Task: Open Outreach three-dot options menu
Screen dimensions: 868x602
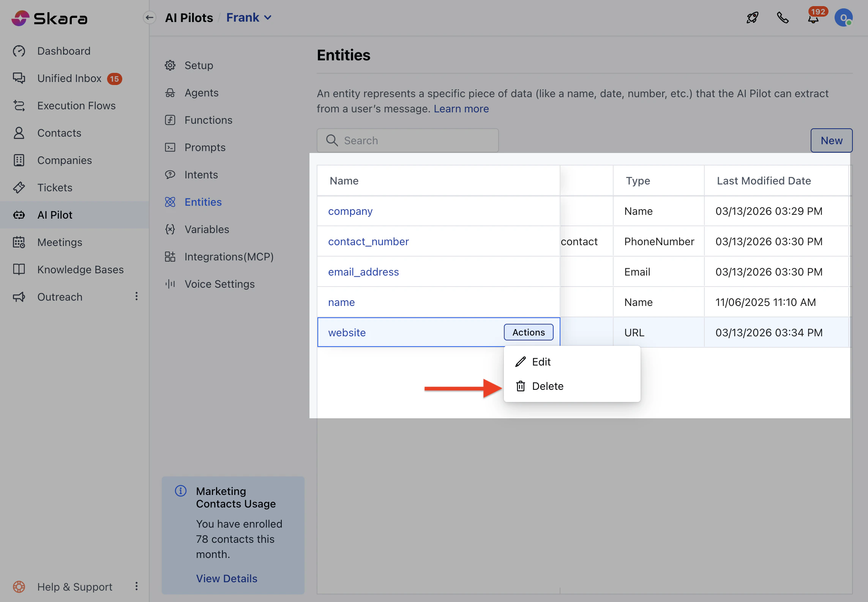Action: tap(137, 296)
